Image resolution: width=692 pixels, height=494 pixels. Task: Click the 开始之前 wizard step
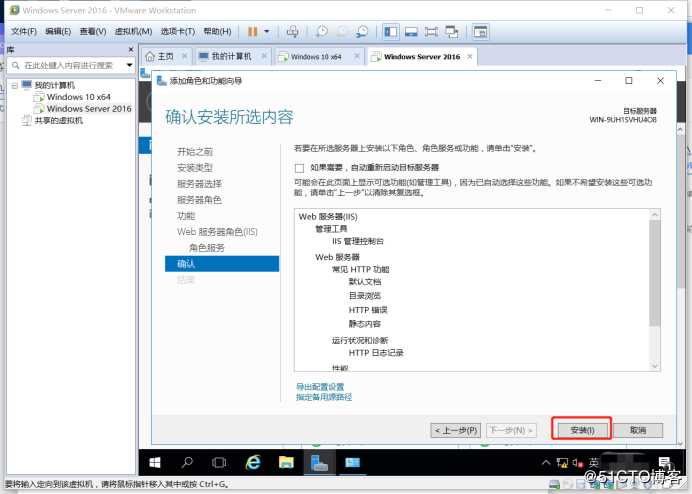pyautogui.click(x=195, y=151)
